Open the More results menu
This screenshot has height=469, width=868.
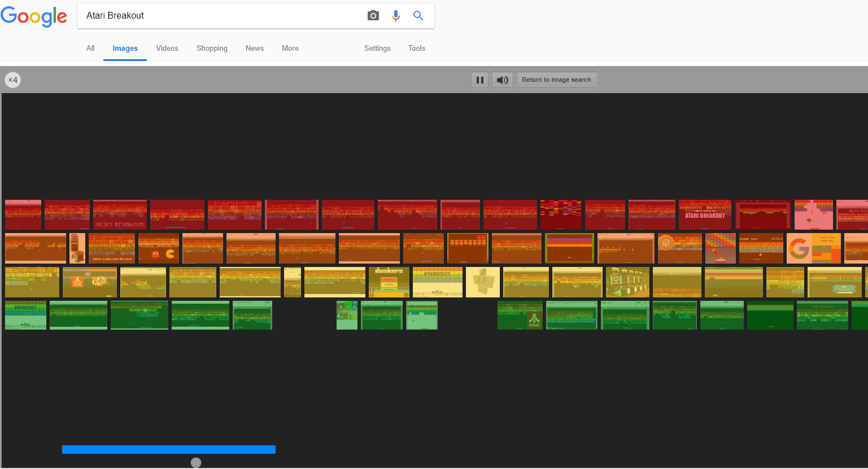[x=290, y=48]
